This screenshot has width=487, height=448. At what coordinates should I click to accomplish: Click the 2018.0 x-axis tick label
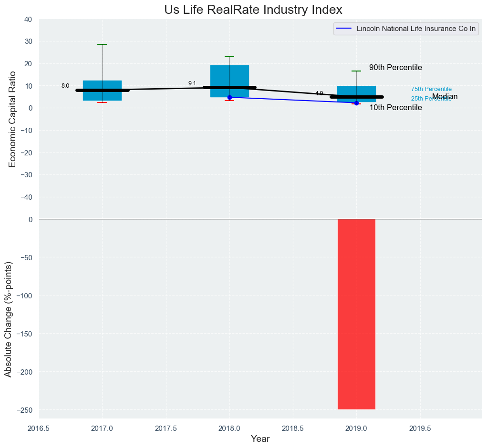click(x=229, y=428)
